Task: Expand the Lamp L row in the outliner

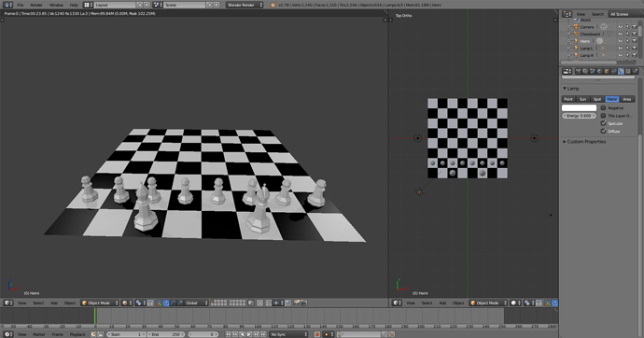Action: tap(568, 48)
